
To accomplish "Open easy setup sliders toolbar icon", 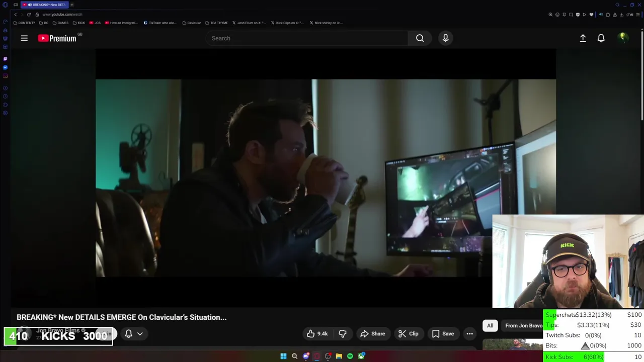I will coord(638,15).
